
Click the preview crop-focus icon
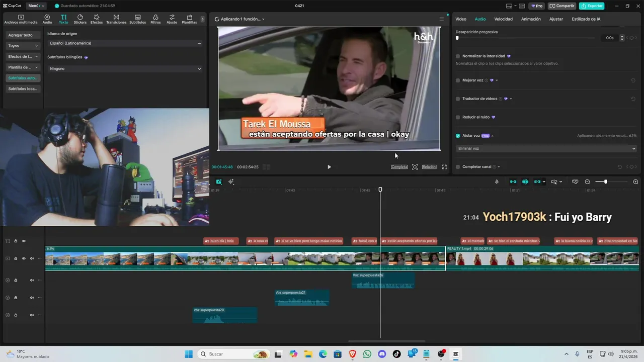pyautogui.click(x=415, y=167)
